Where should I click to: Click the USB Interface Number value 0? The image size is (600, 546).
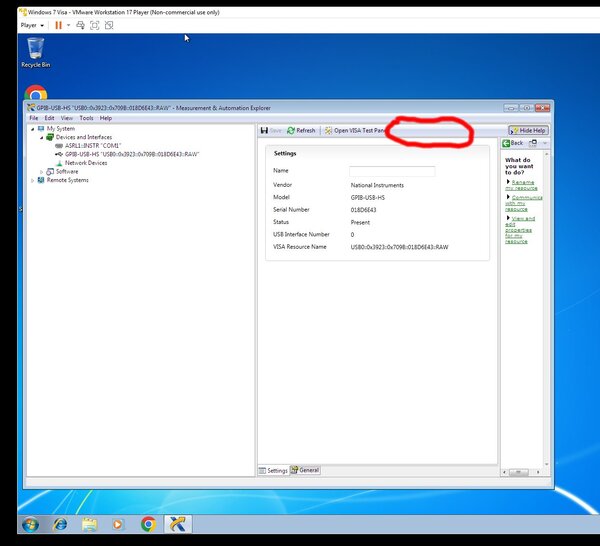[x=352, y=235]
